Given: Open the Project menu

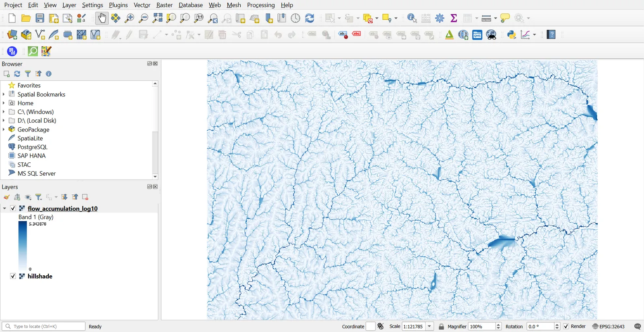Looking at the screenshot, I should (13, 5).
